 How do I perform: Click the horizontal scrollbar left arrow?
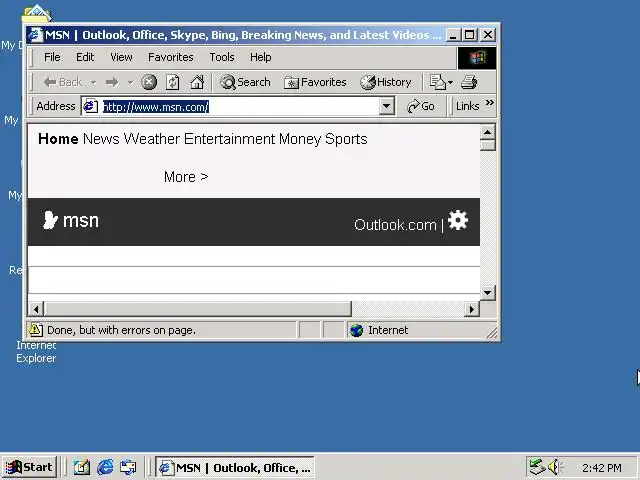point(36,309)
